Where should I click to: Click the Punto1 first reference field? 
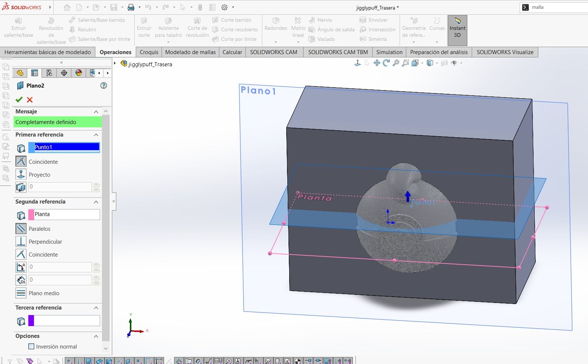[67, 147]
